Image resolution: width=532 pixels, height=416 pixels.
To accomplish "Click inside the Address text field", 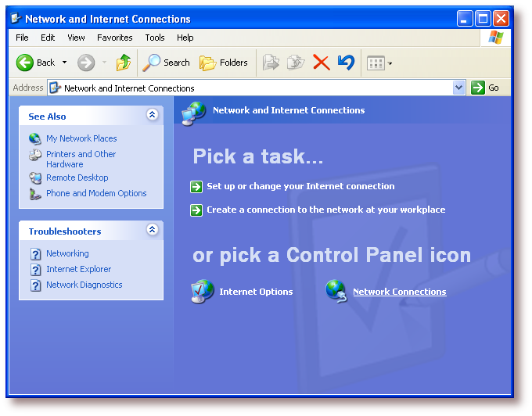I will point(250,88).
